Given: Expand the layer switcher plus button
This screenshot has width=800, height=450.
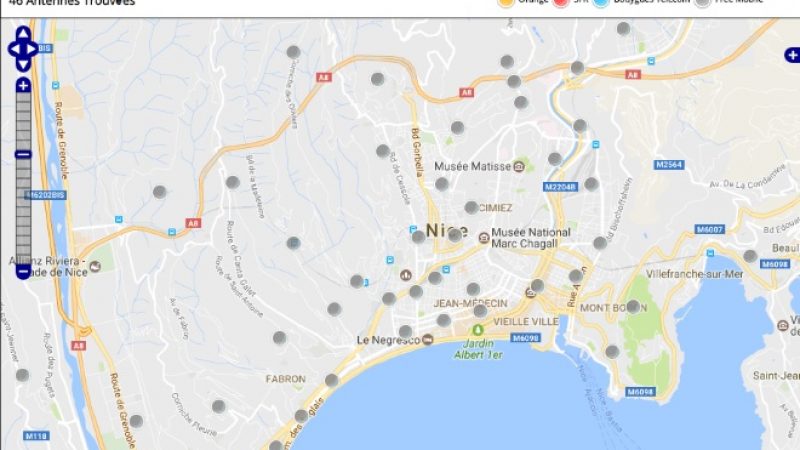Looking at the screenshot, I should pyautogui.click(x=792, y=55).
